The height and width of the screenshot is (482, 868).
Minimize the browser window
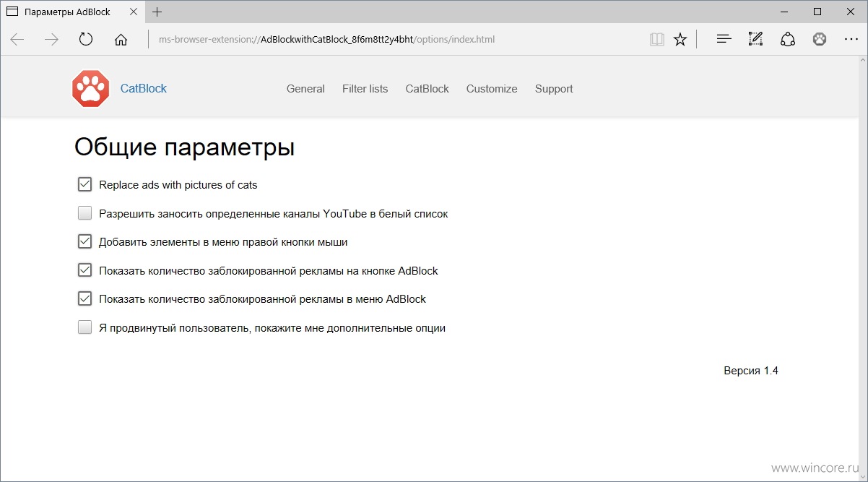tap(784, 12)
